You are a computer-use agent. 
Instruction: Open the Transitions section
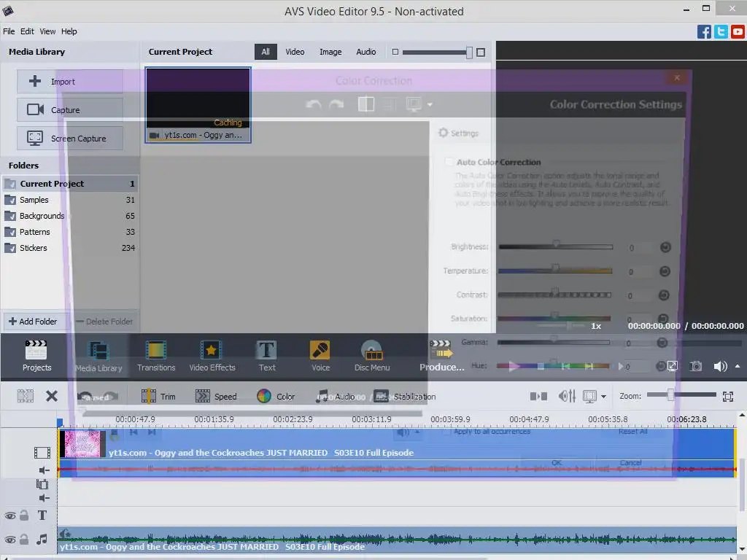click(156, 355)
